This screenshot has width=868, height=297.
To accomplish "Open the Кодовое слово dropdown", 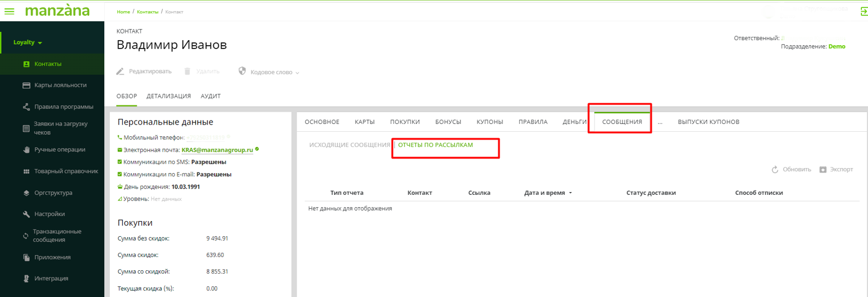I will pos(269,72).
